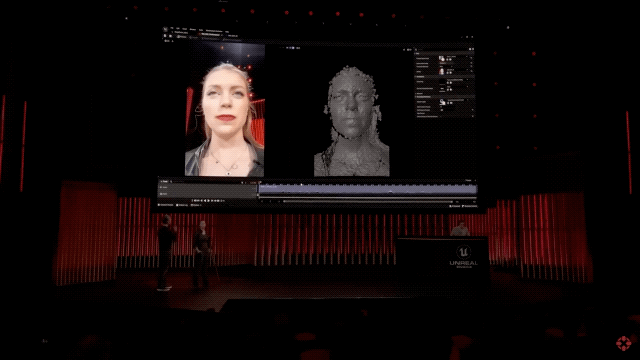The height and width of the screenshot is (360, 640).
Task: Switch to the highlighted asset editor tab
Action: tap(210, 35)
